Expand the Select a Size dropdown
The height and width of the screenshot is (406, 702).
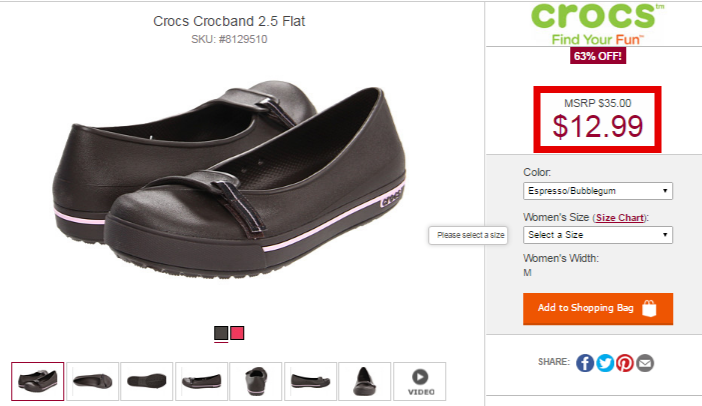click(x=598, y=235)
